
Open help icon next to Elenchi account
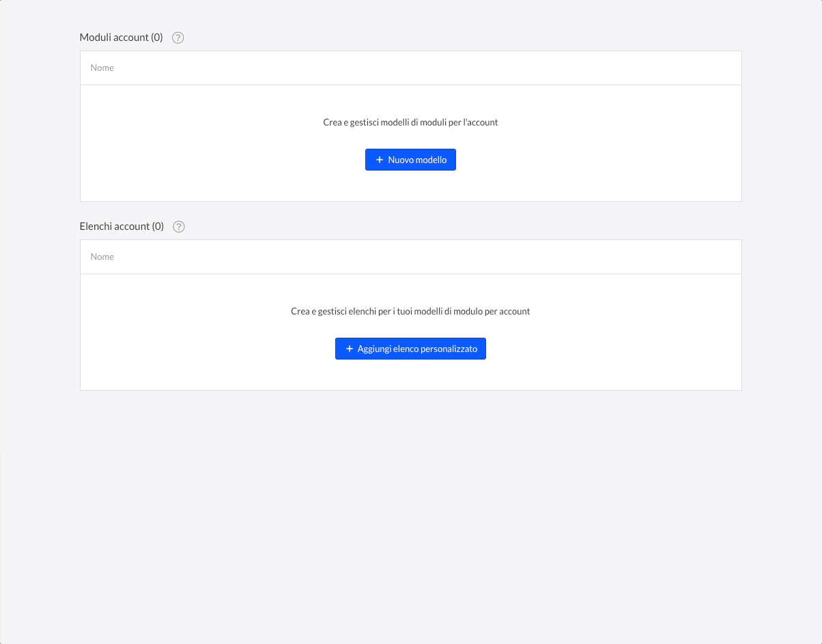(179, 226)
